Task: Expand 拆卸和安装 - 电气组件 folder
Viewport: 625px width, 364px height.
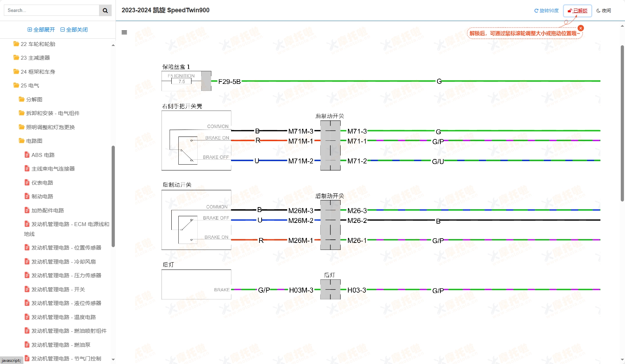Action: tap(53, 113)
